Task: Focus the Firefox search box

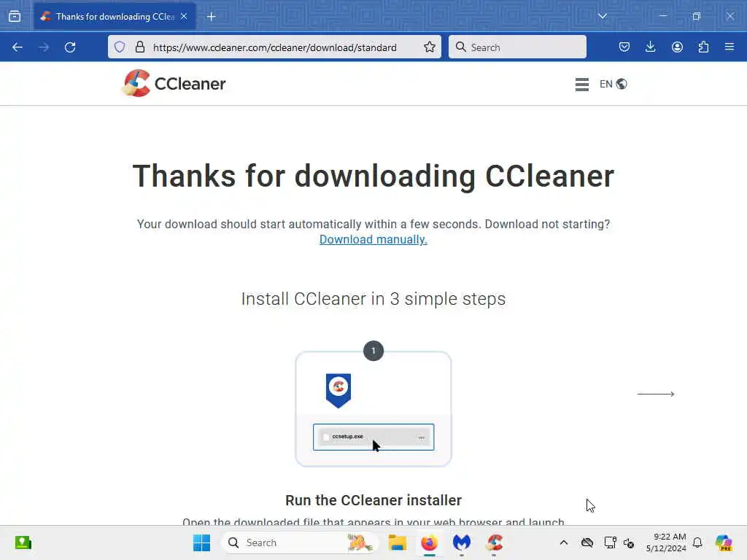Action: pos(517,47)
